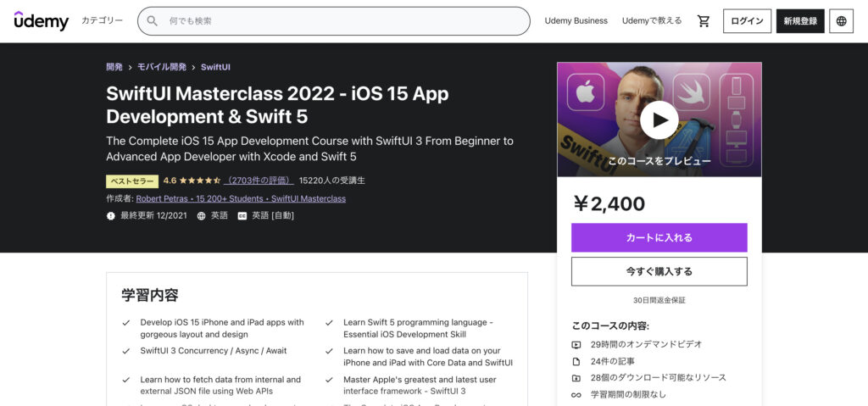This screenshot has height=406, width=868.
Task: Click the chevron after 開発 breadcrumb
Action: 130,67
